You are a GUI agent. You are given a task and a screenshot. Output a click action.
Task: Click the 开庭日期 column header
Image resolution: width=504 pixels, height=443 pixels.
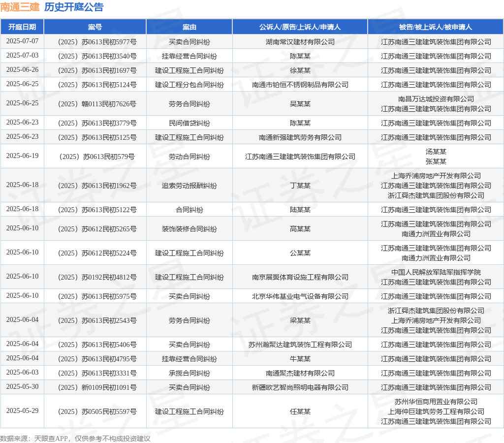pos(22,27)
